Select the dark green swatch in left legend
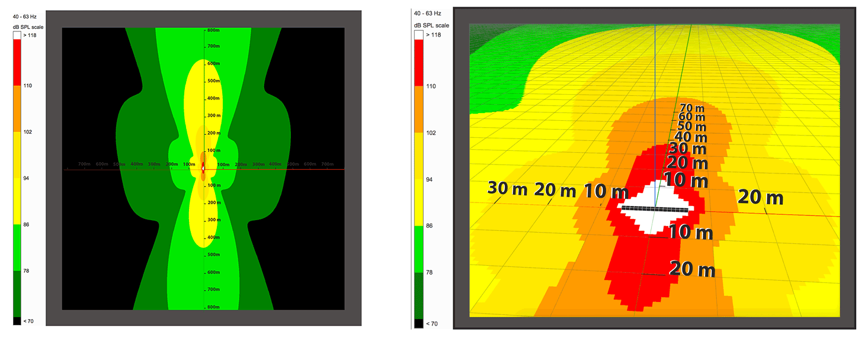868x338 pixels. point(17,294)
